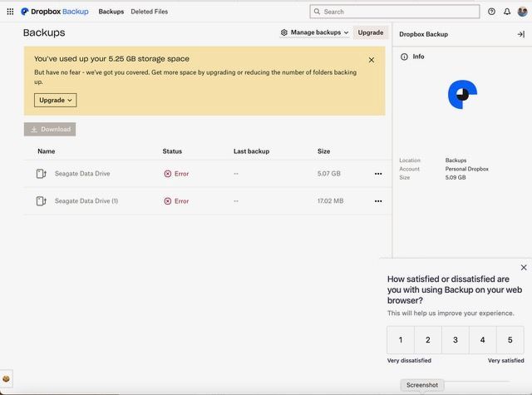
Task: Click the 5.07 GB size value
Action: pos(329,174)
